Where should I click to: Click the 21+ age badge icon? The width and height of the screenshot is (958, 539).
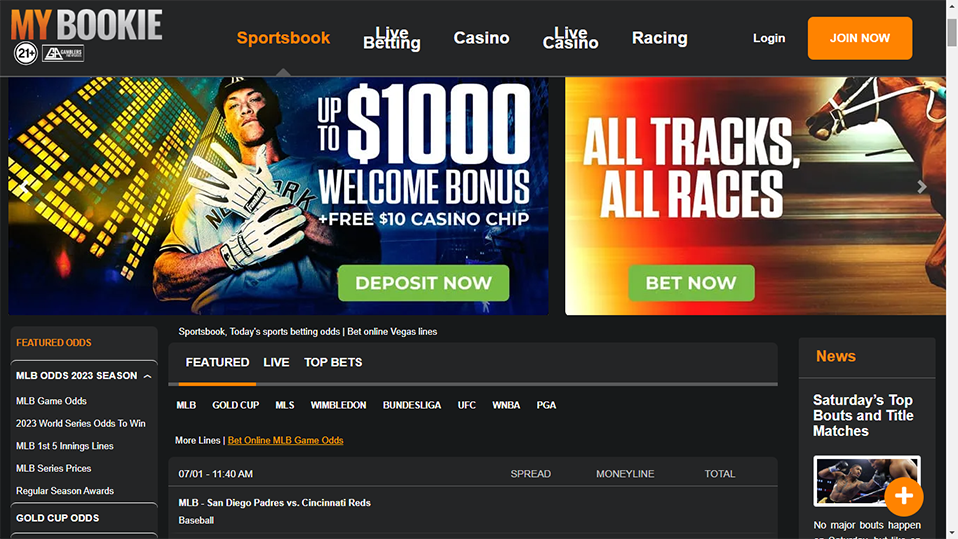(x=26, y=54)
